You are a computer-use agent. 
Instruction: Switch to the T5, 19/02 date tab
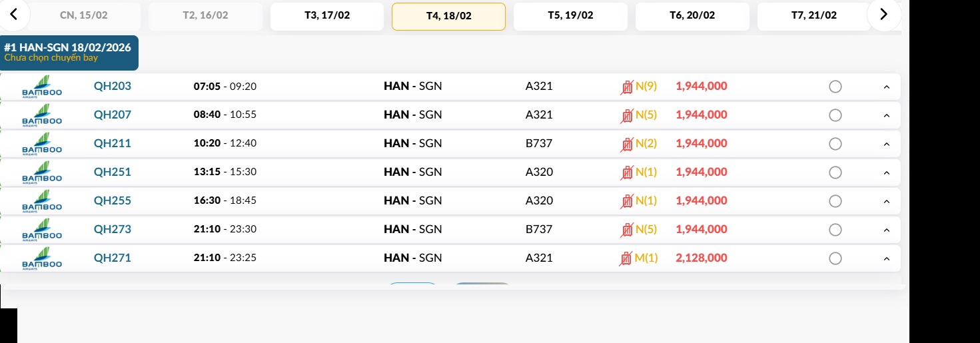tap(570, 15)
